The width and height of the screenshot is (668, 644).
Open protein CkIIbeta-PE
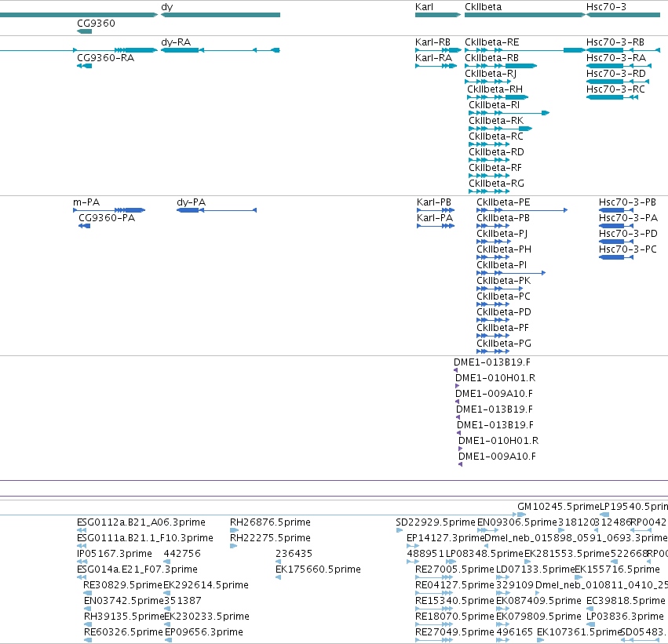click(x=503, y=202)
